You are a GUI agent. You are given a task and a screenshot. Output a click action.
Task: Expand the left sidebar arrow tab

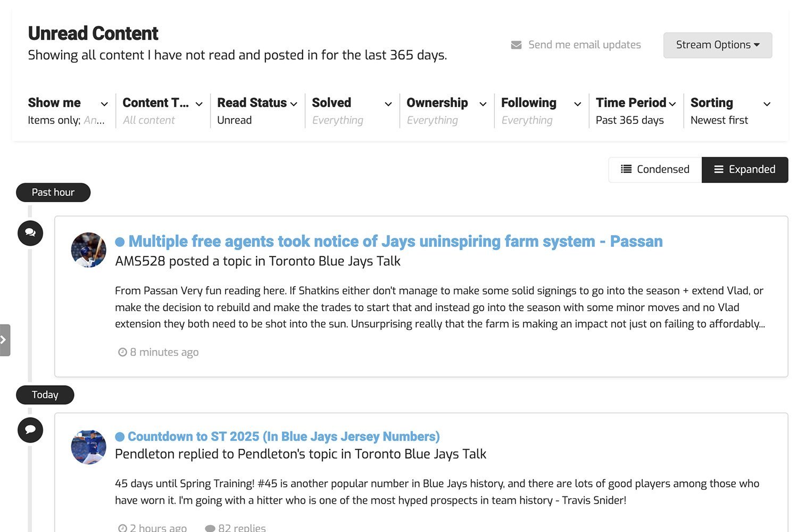[x=5, y=340]
